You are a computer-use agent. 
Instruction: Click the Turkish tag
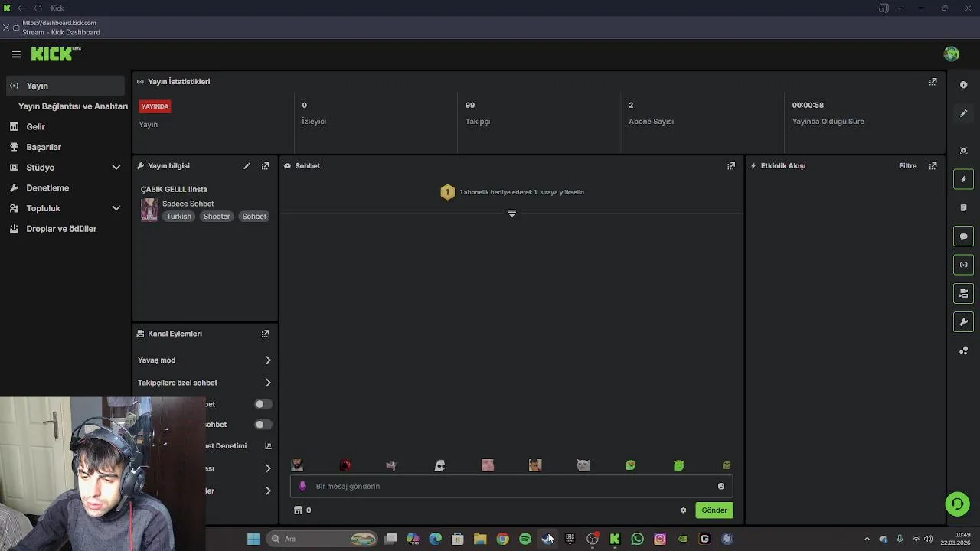coord(179,217)
